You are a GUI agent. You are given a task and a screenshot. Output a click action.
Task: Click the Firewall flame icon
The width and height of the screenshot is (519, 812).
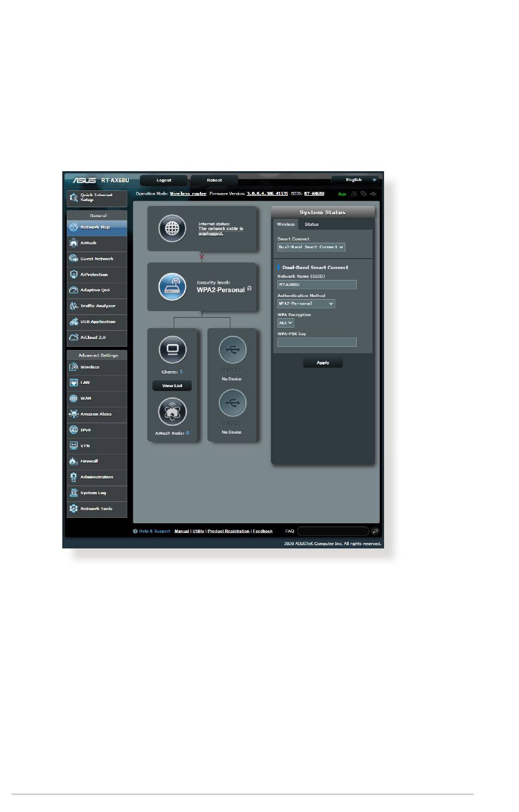coord(74,462)
